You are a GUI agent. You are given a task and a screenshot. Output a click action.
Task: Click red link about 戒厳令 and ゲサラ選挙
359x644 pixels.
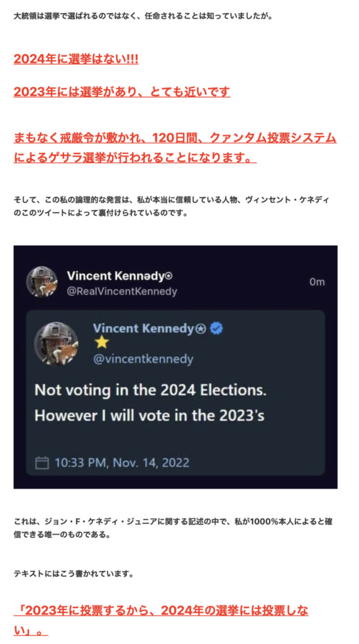pos(175,148)
